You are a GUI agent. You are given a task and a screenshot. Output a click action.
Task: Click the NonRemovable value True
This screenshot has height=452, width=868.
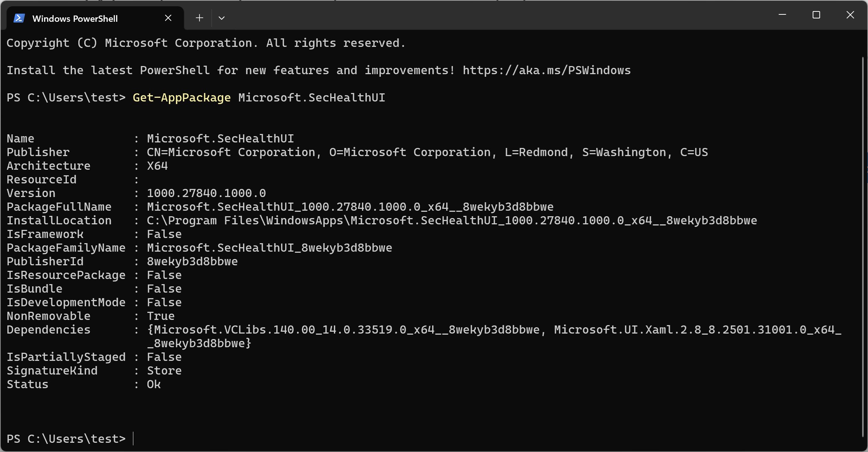point(161,316)
